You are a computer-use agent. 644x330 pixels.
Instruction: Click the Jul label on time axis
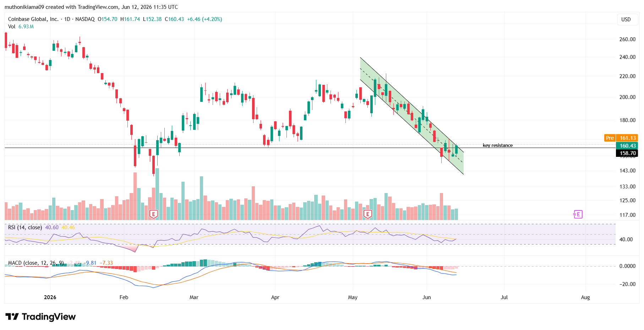[504, 297]
